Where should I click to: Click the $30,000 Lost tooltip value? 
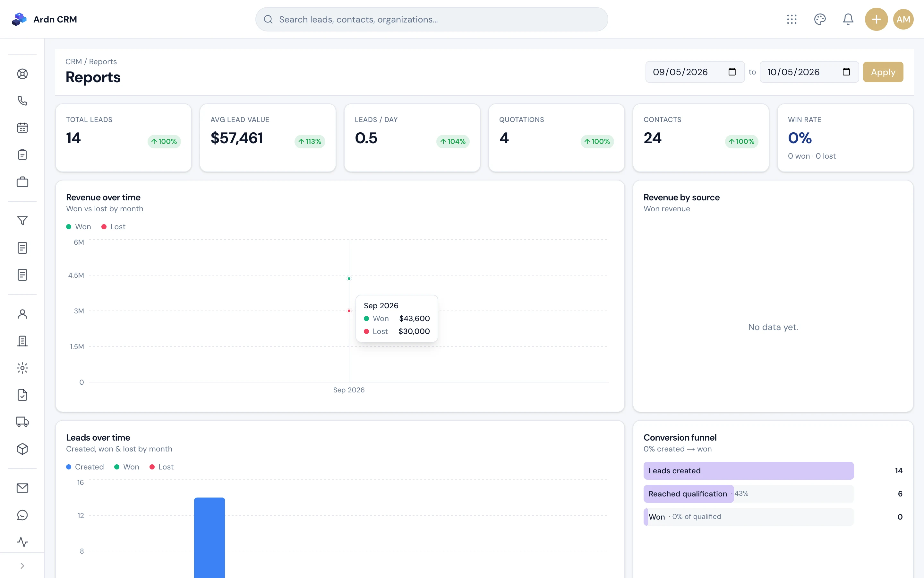[414, 331]
